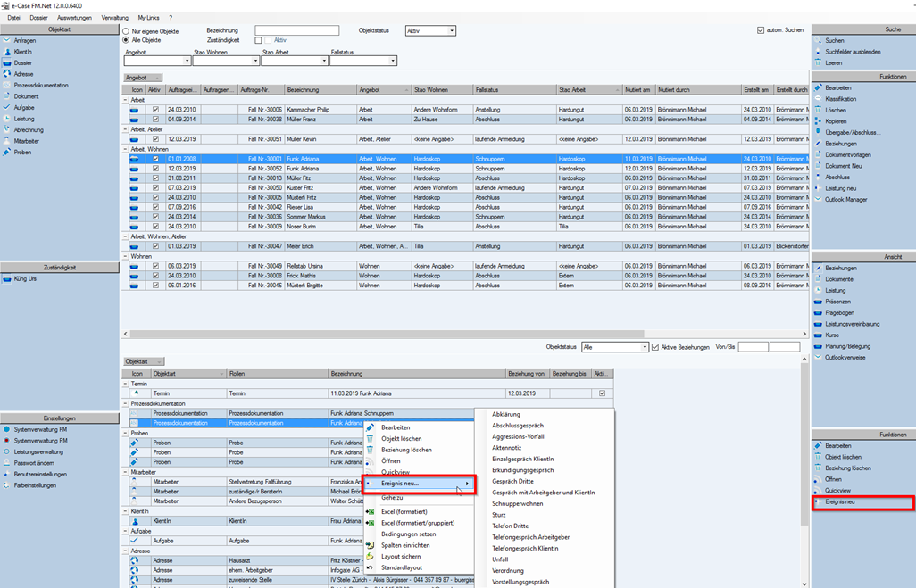Open Stao Arbeit filter dropdown

[x=324, y=61]
